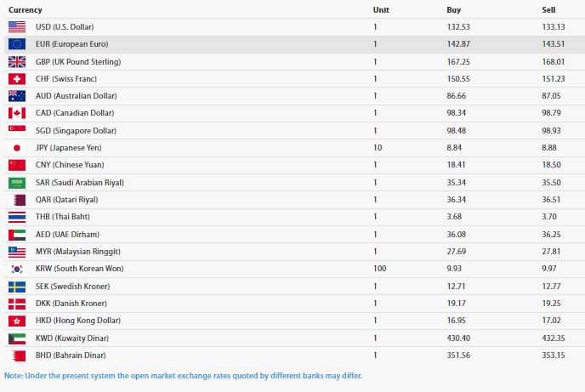The width and height of the screenshot is (585, 392).
Task: Select the EUR (European Euro) row
Action: coord(292,44)
